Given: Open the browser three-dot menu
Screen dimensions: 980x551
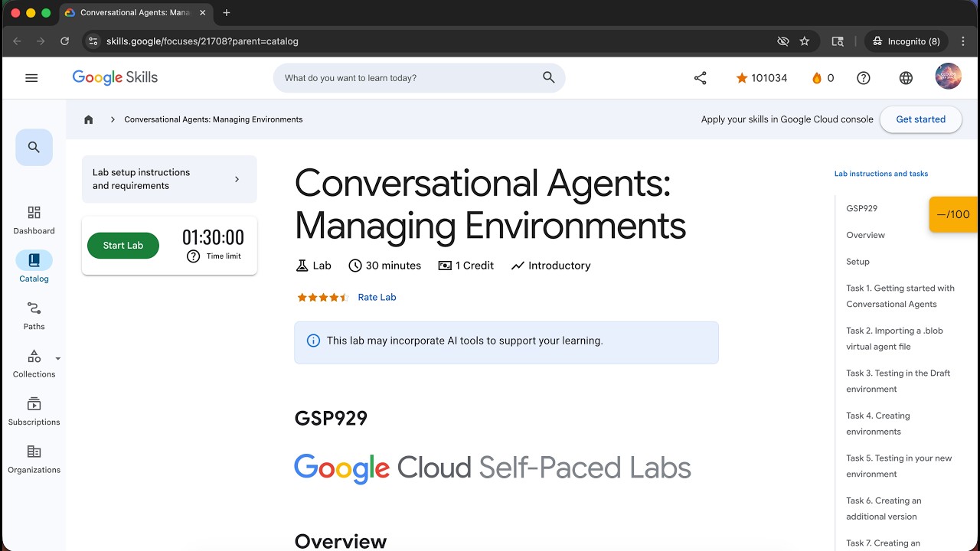Looking at the screenshot, I should 964,41.
